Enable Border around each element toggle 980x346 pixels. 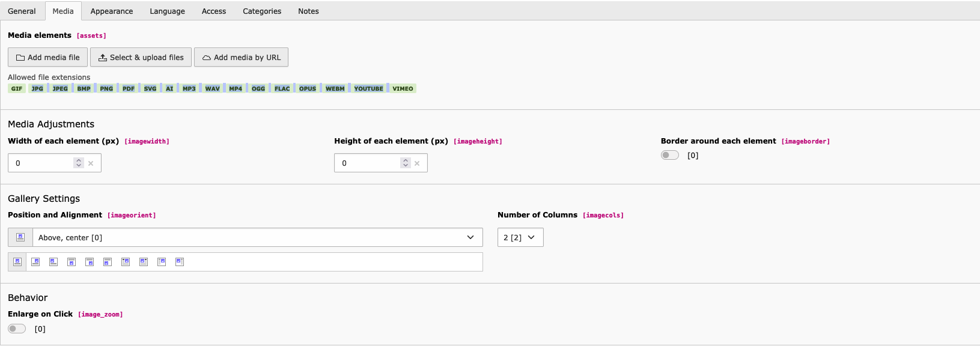click(670, 156)
